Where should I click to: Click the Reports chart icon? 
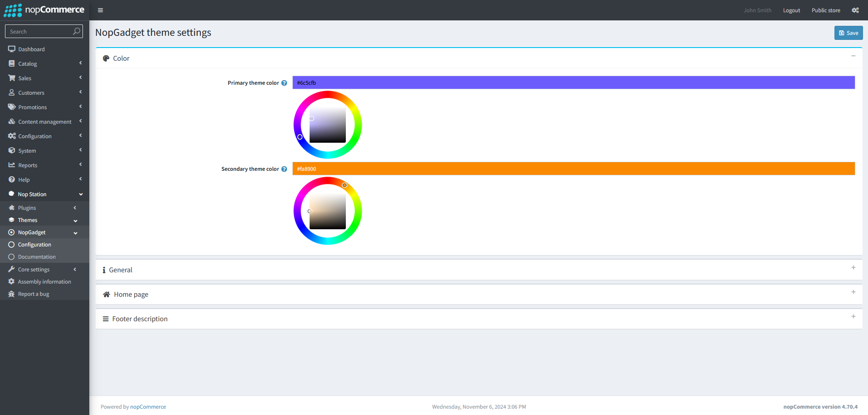(12, 165)
